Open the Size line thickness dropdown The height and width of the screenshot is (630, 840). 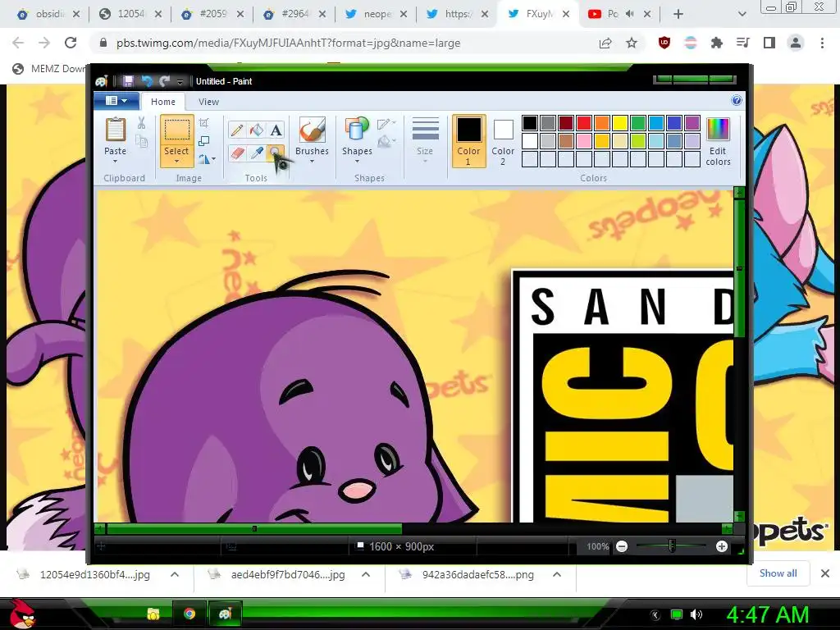point(426,141)
